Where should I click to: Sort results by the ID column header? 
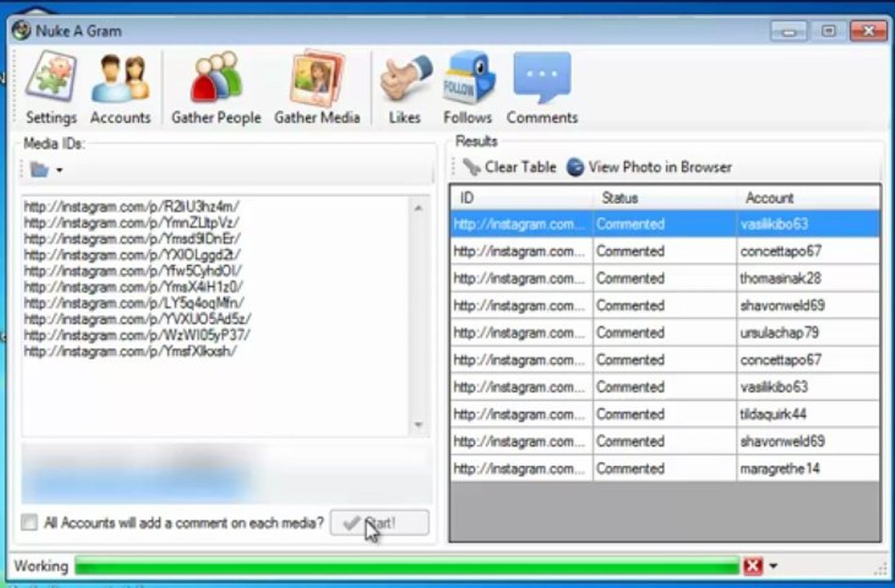(521, 198)
